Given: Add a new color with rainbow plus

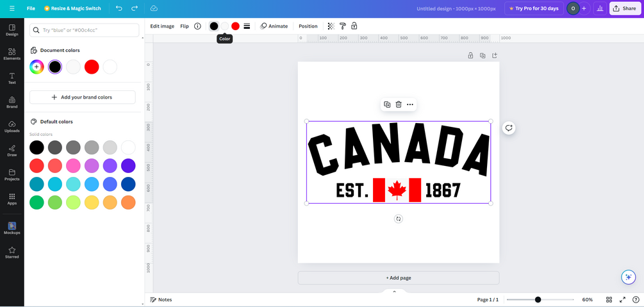Looking at the screenshot, I should tap(37, 67).
